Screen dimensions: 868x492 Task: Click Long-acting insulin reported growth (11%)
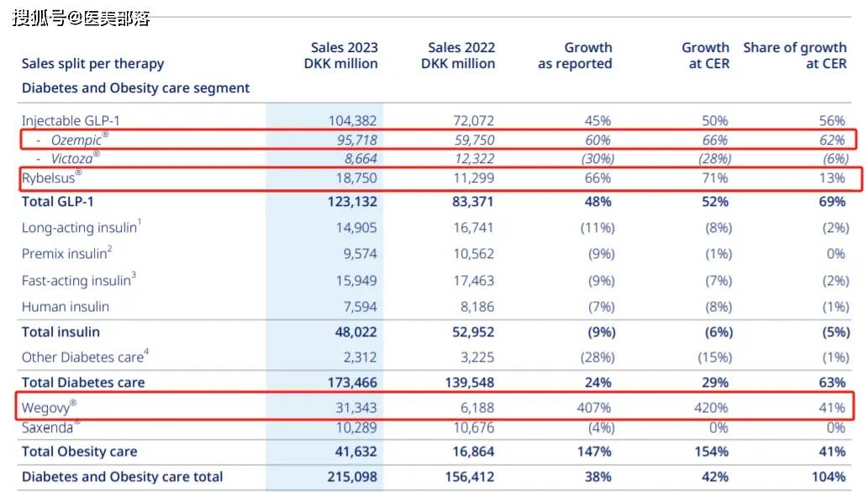pos(597,228)
